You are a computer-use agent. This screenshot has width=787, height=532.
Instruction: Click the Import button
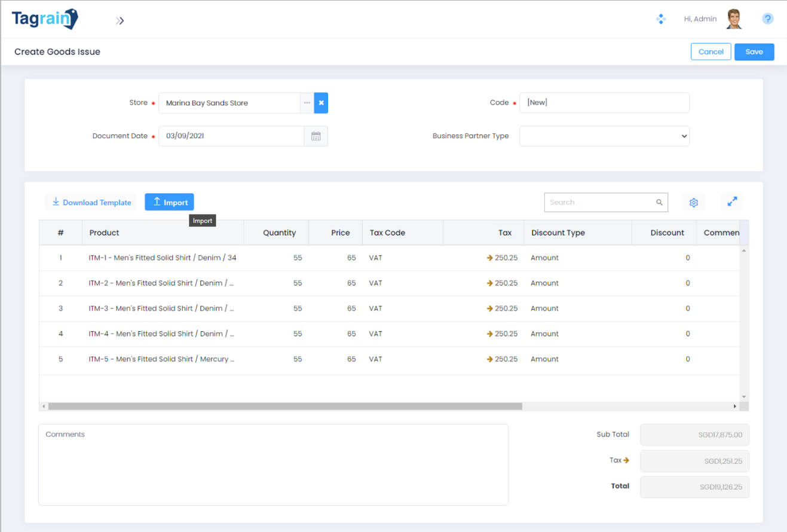pyautogui.click(x=169, y=203)
